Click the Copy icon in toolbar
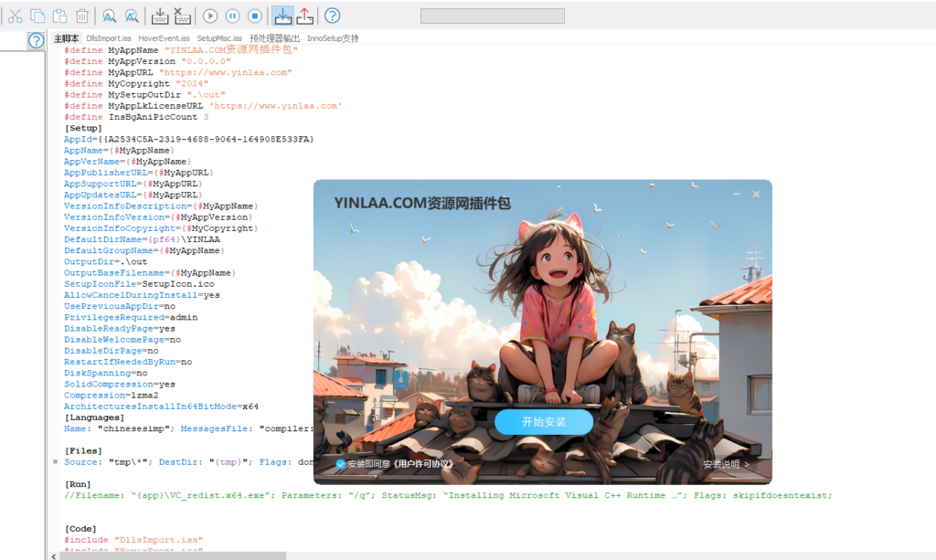Viewport: 936px width, 560px height. (37, 16)
